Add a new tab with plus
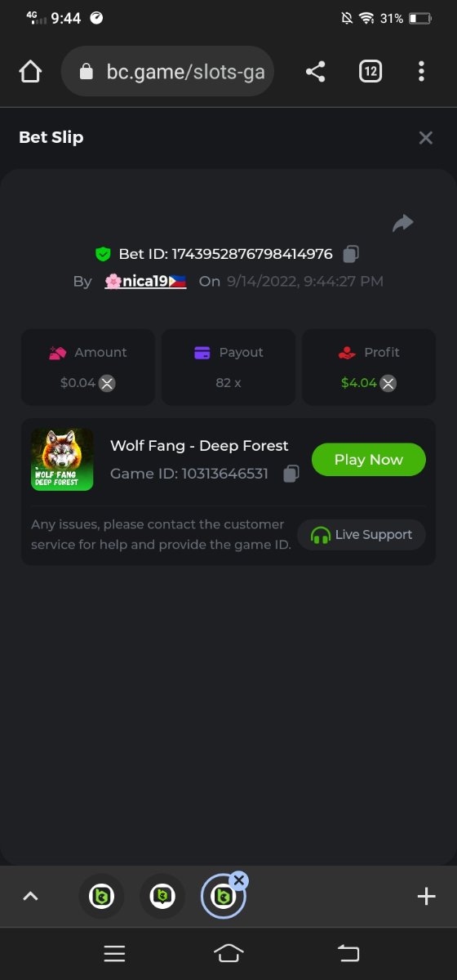Viewport: 457px width, 980px height. click(x=426, y=897)
